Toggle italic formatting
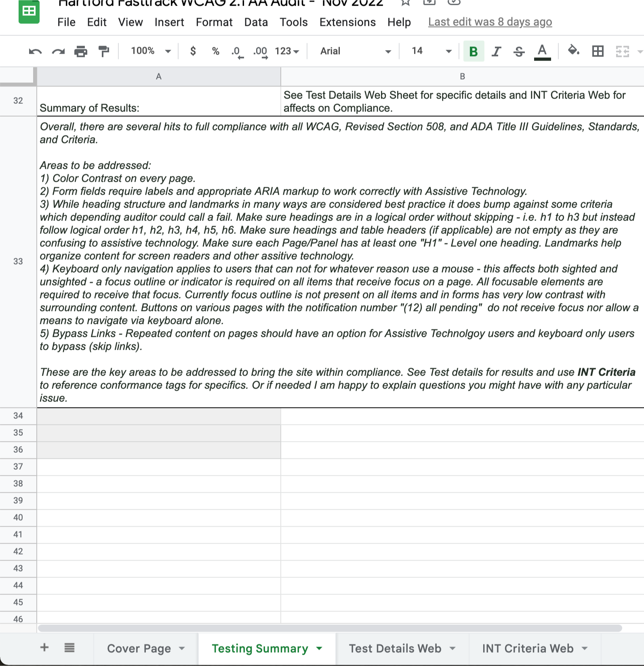 click(x=496, y=51)
